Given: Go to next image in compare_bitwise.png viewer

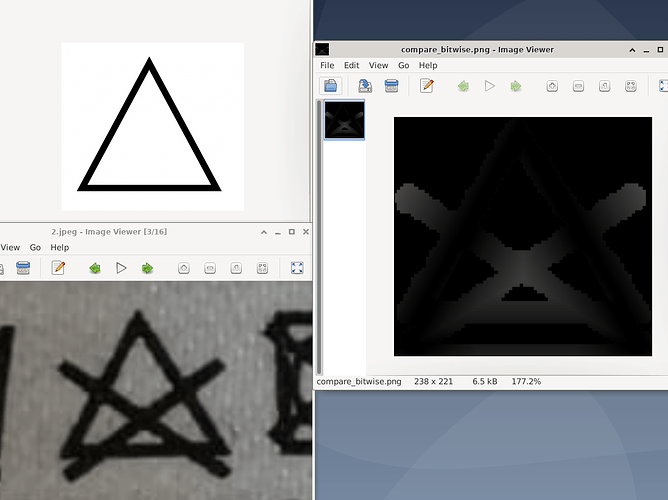Looking at the screenshot, I should click(516, 86).
